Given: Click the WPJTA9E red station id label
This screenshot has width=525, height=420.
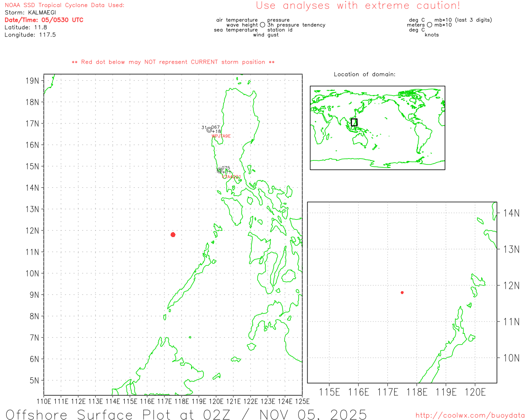Looking at the screenshot, I should 221,136.
